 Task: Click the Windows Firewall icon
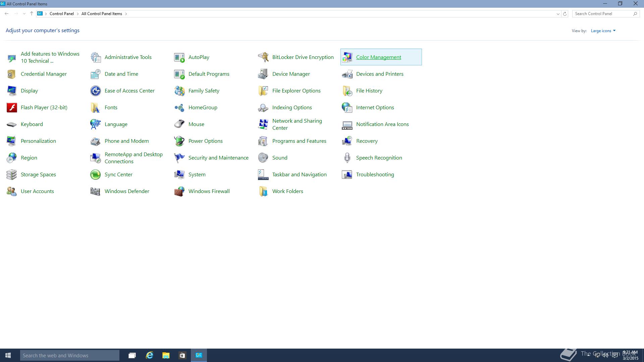point(179,191)
